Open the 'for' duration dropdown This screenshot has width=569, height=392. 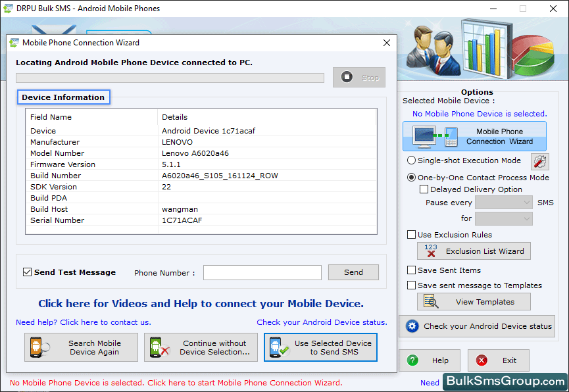tap(504, 218)
